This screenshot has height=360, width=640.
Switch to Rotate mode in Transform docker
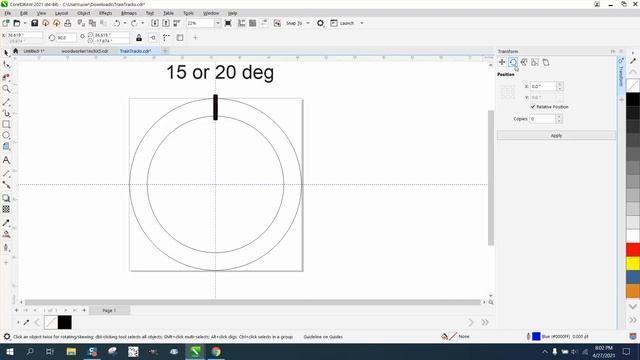[x=513, y=62]
